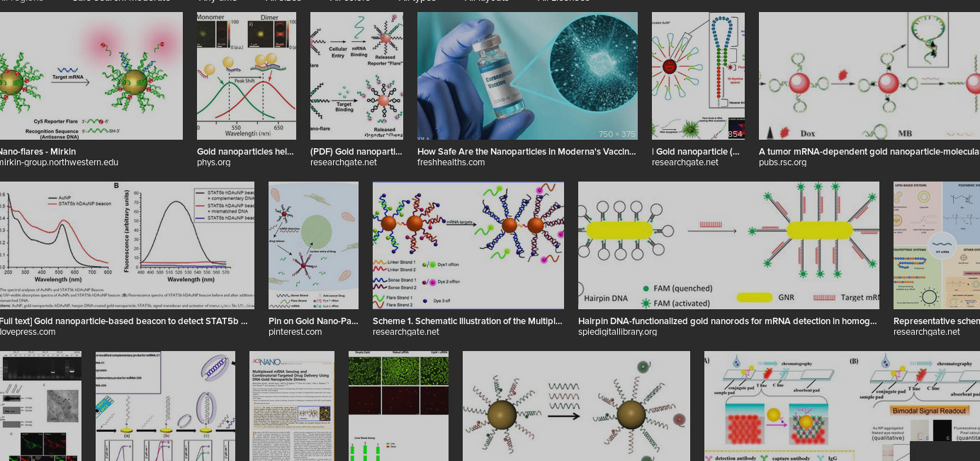Open the brown nanoparticle wavy strands scheme thumbnail

576,406
